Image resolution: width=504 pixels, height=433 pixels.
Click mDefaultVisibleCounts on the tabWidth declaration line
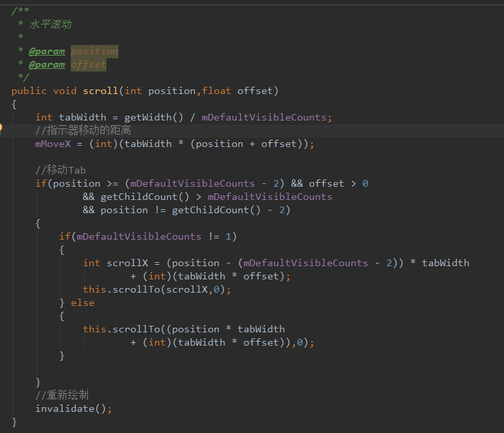pos(264,117)
